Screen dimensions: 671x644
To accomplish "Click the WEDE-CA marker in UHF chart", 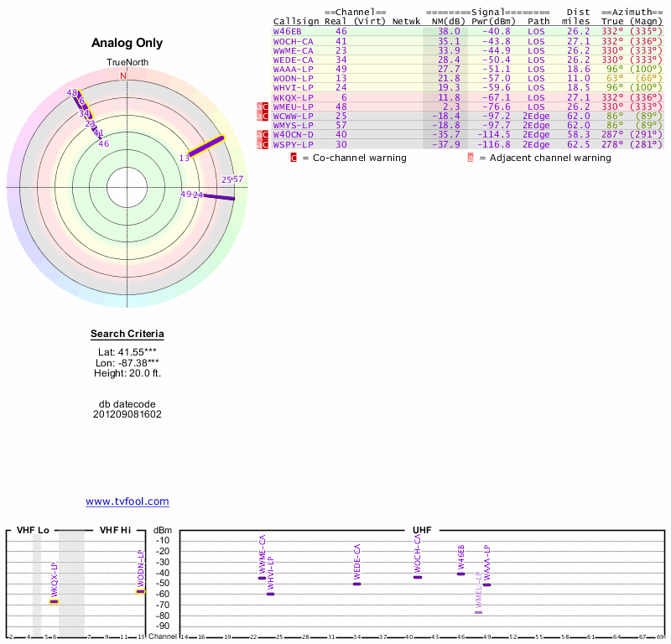I will click(356, 584).
